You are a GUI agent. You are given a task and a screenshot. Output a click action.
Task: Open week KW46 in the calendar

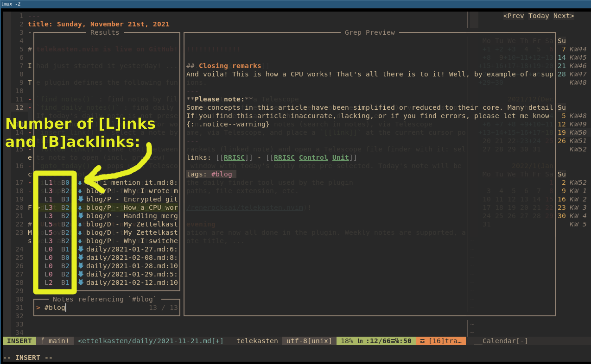pos(578,66)
